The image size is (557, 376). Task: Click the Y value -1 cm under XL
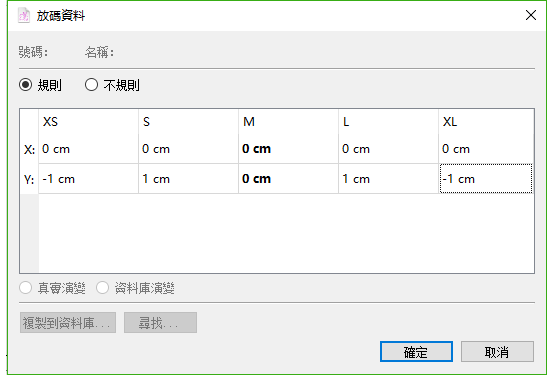tap(486, 179)
